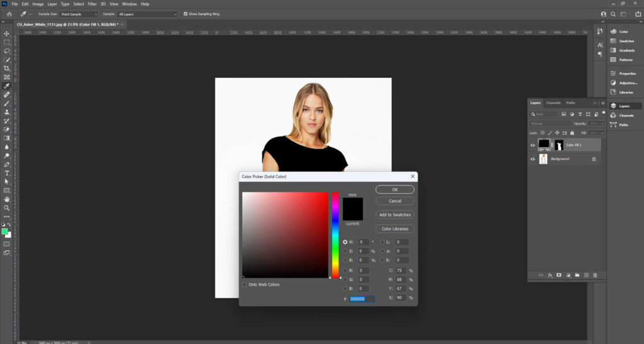Open the Layers panel menu icon

[603, 103]
